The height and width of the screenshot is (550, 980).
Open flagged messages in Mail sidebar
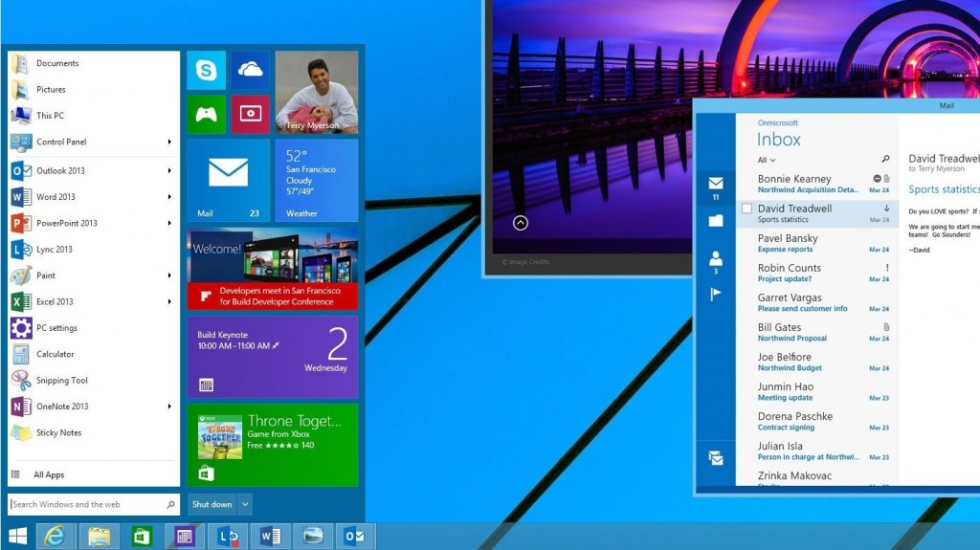pos(716,294)
